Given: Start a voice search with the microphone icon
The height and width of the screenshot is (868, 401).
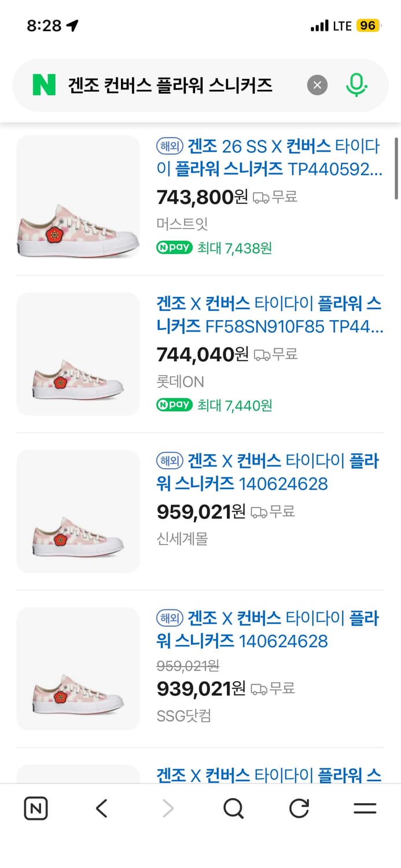Looking at the screenshot, I should 357,84.
